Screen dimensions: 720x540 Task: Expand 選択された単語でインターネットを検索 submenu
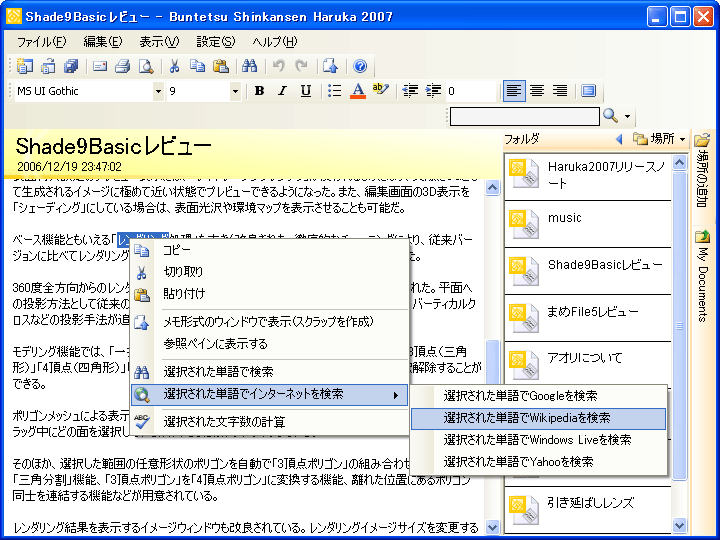point(270,394)
